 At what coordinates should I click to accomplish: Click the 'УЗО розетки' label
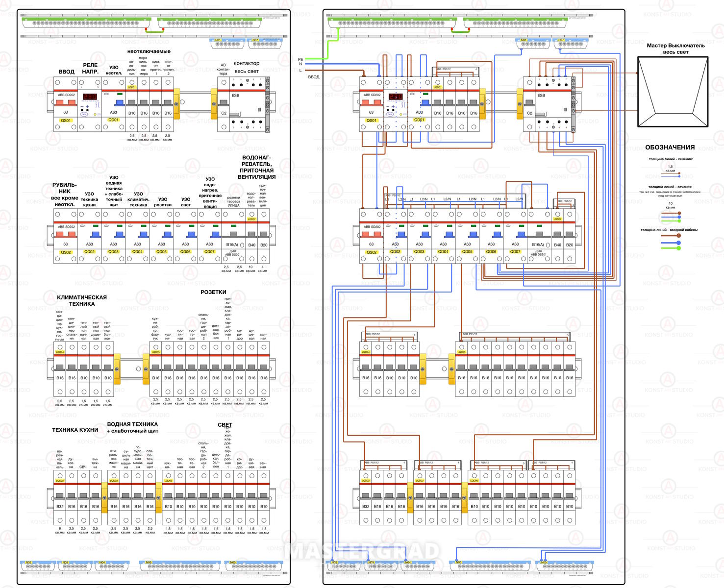(x=163, y=202)
